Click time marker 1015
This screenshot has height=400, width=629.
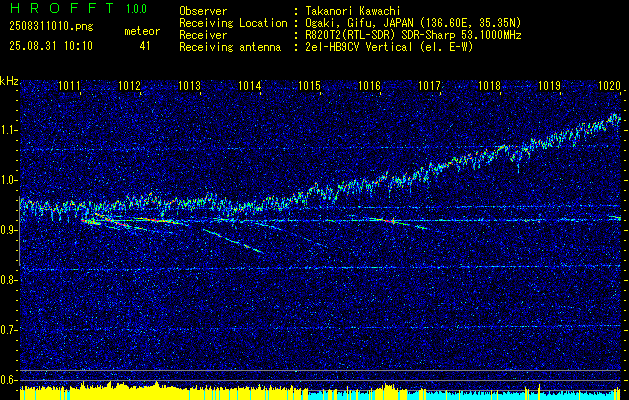coord(309,85)
